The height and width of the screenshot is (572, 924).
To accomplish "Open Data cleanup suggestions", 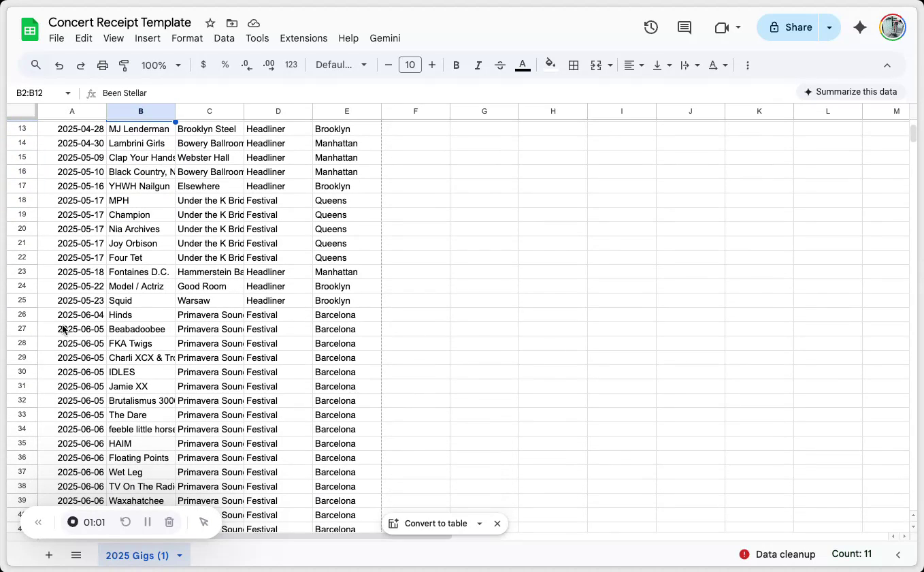I will click(777, 554).
